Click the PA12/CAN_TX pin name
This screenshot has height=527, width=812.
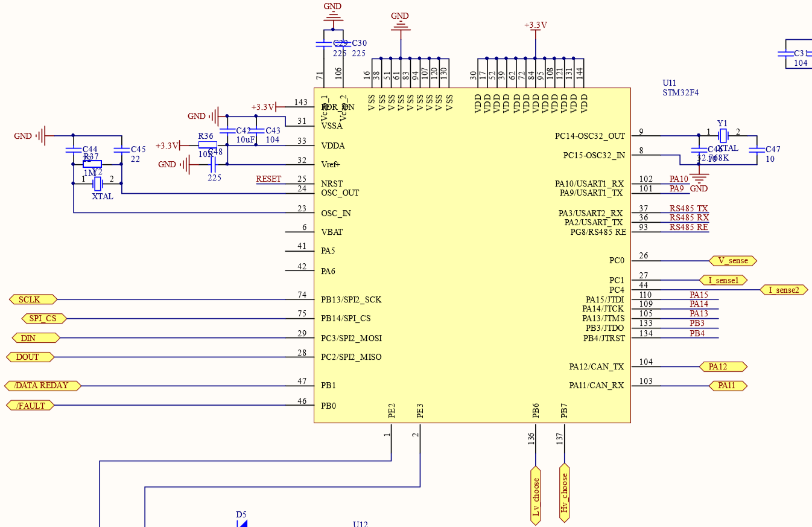tap(597, 366)
